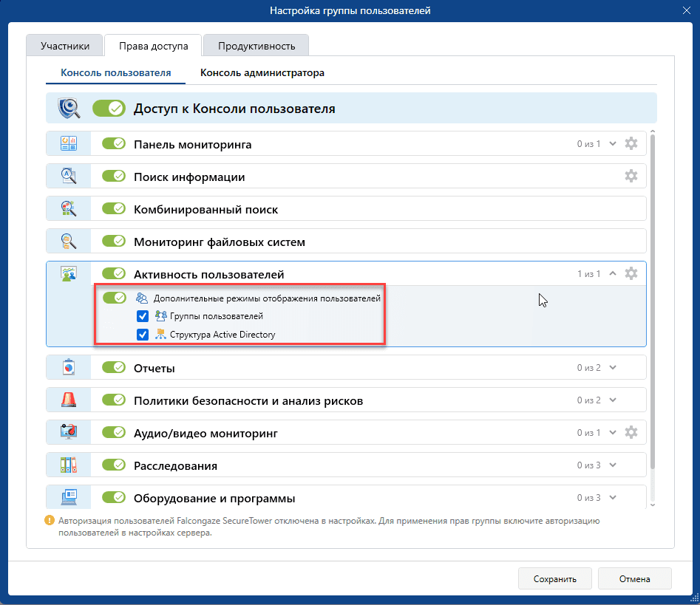Image resolution: width=700 pixels, height=605 pixels.
Task: Switch to the Участники tab
Action: (x=65, y=46)
